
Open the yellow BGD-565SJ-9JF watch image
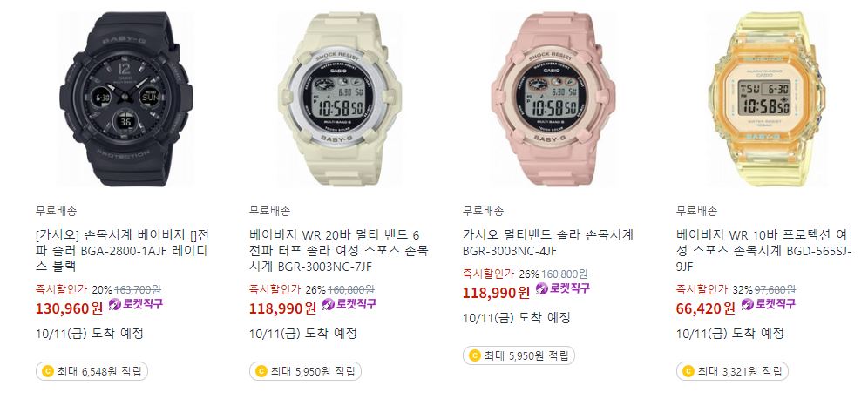pyautogui.click(x=767, y=98)
